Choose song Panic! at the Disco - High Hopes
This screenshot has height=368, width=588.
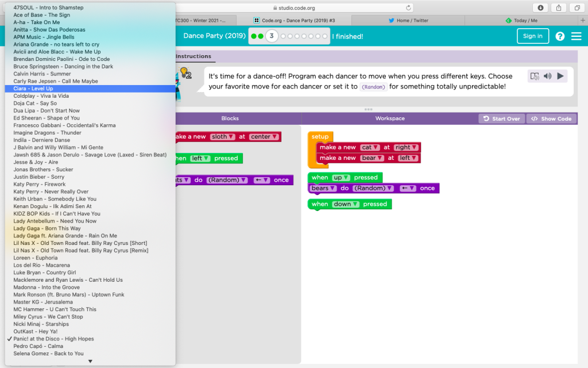[90, 339]
